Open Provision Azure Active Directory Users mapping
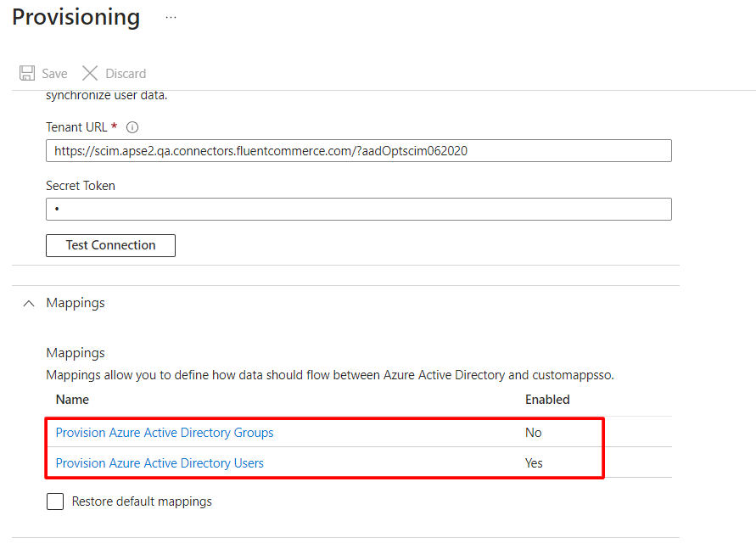 (160, 463)
